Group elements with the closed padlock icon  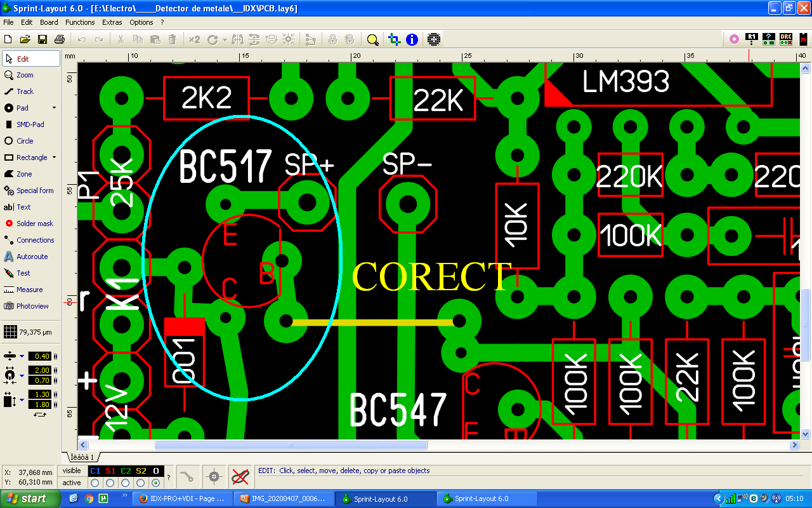coord(332,39)
